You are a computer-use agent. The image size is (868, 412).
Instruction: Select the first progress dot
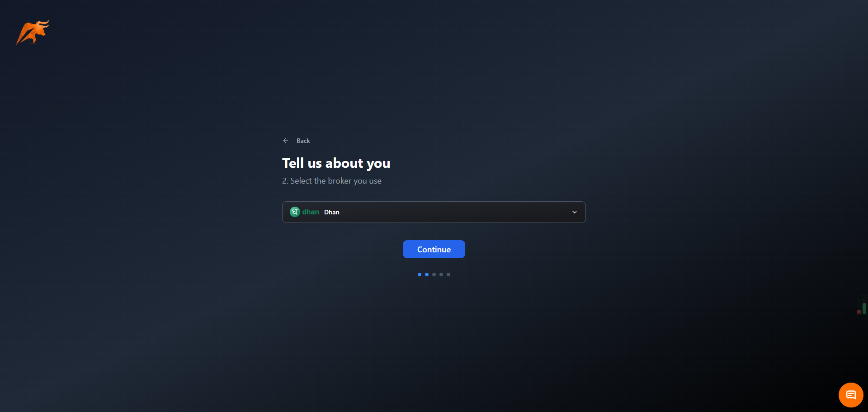click(x=419, y=274)
